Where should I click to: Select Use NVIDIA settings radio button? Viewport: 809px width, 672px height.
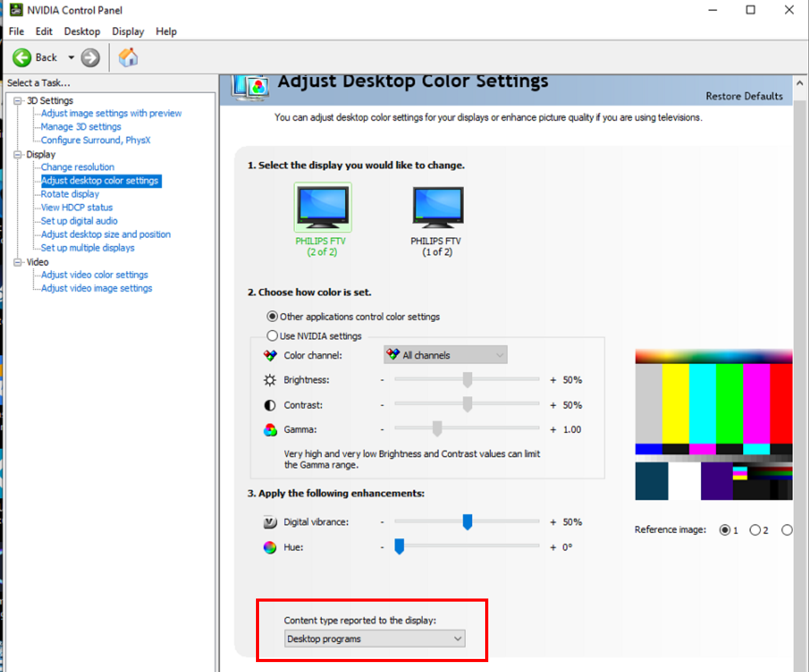pyautogui.click(x=272, y=336)
